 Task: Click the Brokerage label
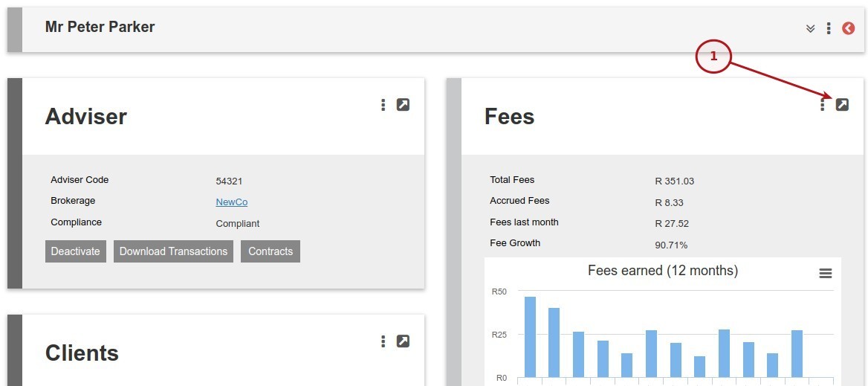(73, 201)
